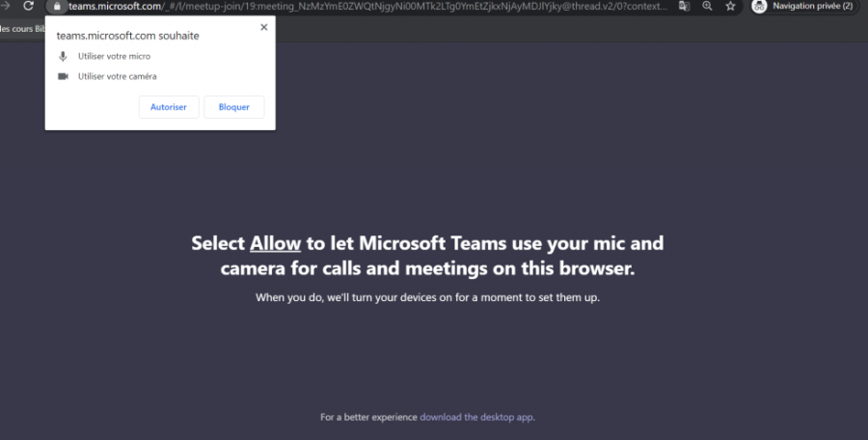Open the download the desktop app link

click(476, 417)
